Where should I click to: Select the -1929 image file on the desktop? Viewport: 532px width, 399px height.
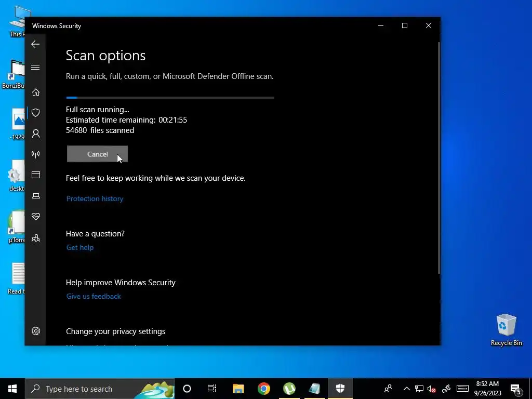pyautogui.click(x=17, y=124)
